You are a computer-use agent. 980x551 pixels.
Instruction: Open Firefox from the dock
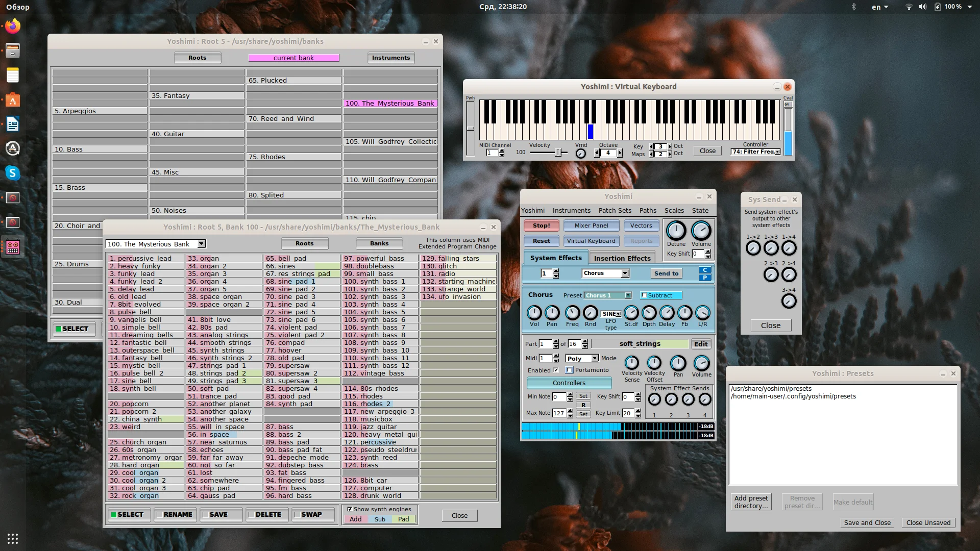point(13,26)
